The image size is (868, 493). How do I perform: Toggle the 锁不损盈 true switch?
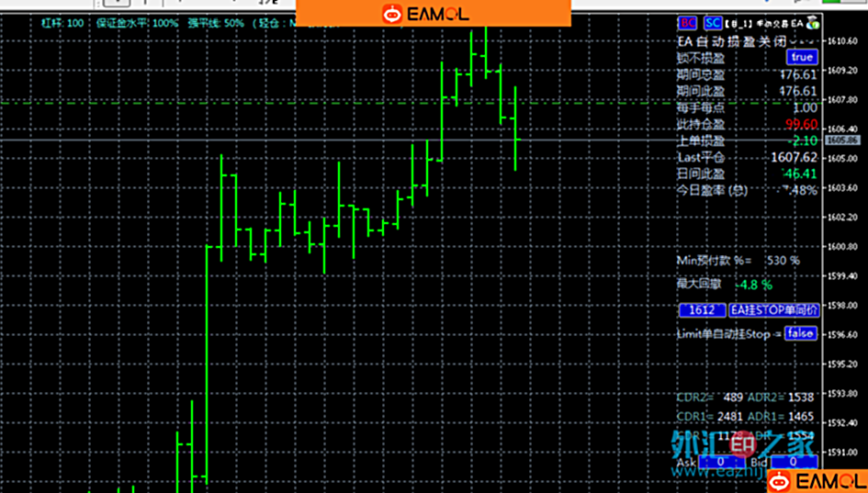801,57
